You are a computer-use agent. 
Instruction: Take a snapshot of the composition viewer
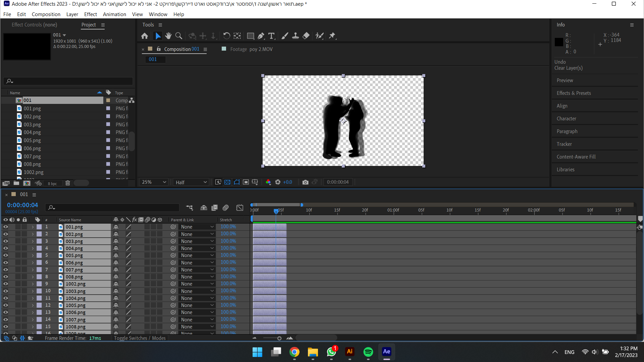(305, 182)
